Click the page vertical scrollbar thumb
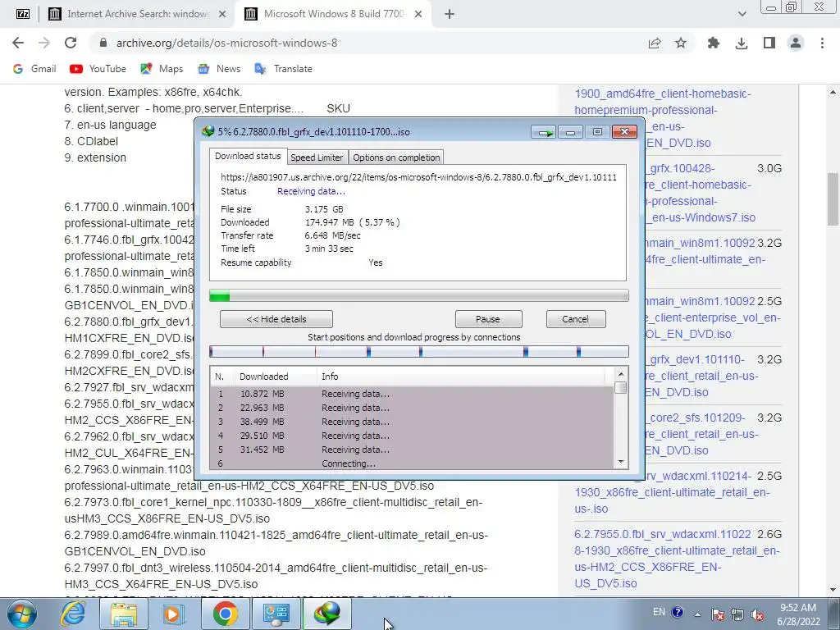The image size is (840, 630). click(833, 199)
